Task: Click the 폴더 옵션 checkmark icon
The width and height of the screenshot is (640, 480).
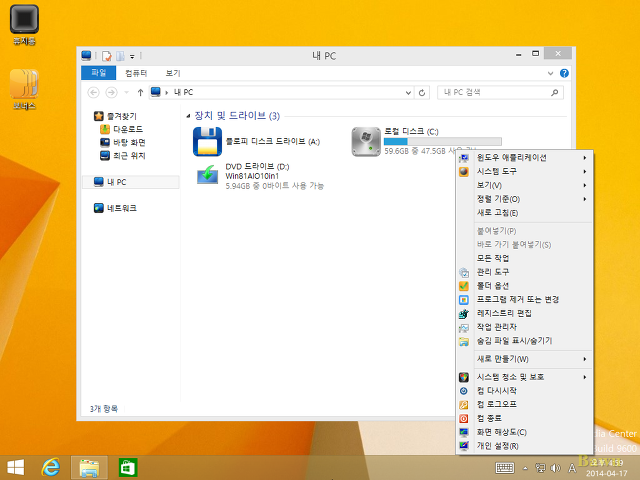Action: coord(464,286)
